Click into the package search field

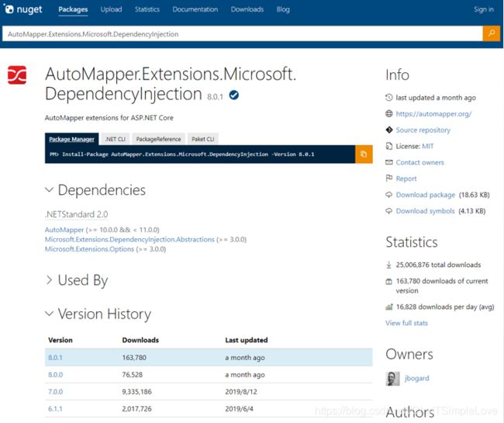pos(243,34)
